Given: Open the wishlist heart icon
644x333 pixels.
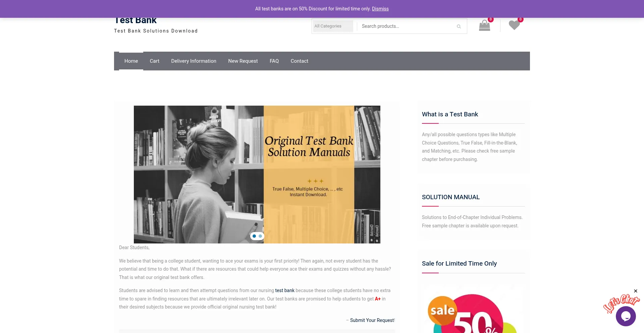Looking at the screenshot, I should [x=514, y=25].
